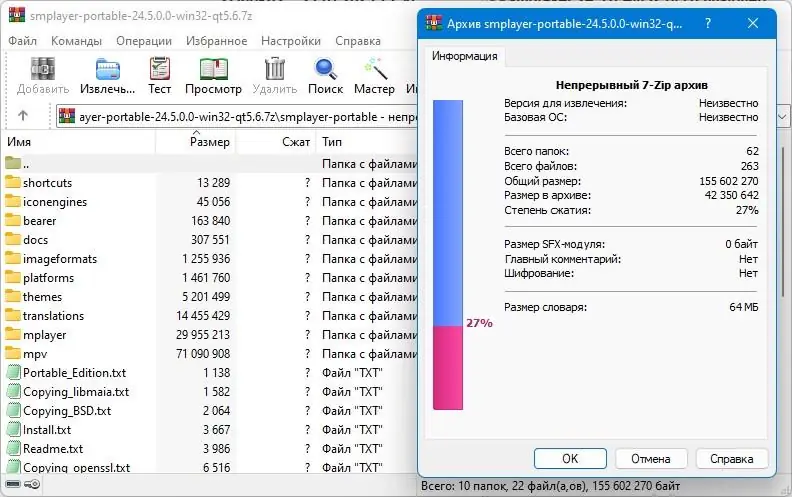Click the size value 71 090 908
792x497 pixels.
coord(203,354)
